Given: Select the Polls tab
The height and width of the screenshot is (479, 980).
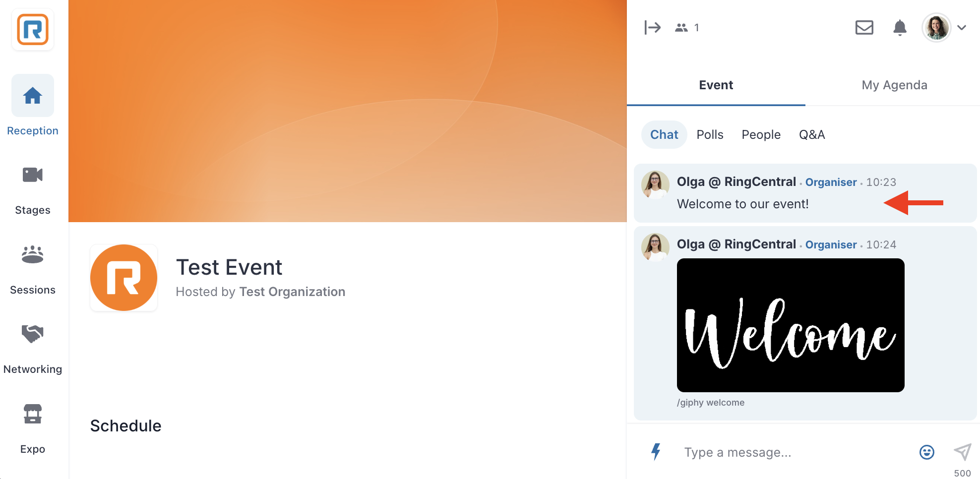Looking at the screenshot, I should click(710, 134).
